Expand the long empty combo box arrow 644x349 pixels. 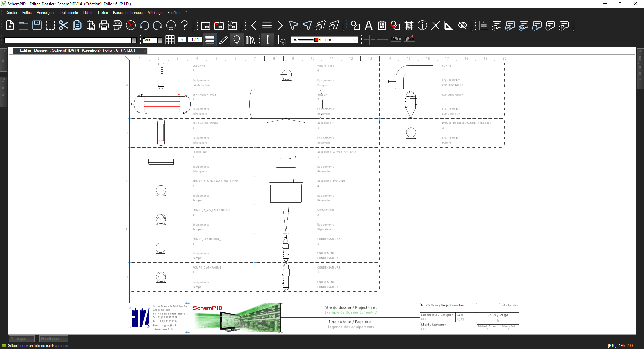coord(134,40)
